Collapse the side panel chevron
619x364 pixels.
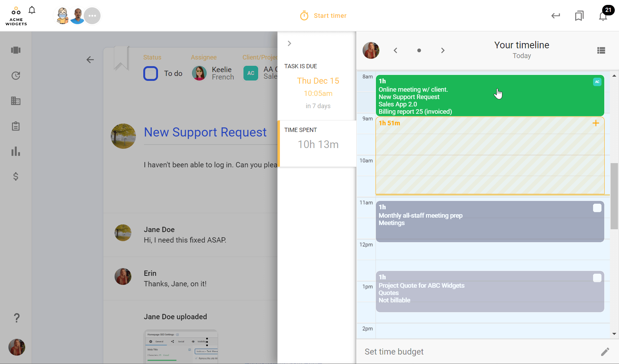[x=289, y=43]
